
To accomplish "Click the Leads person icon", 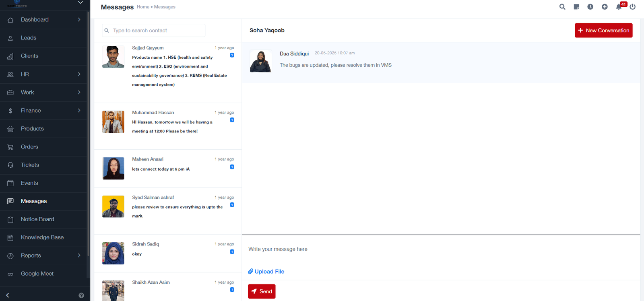I will [x=10, y=38].
